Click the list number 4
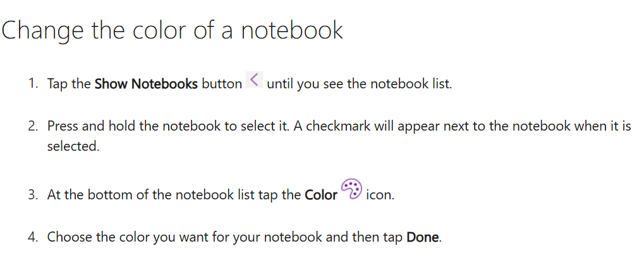Image resolution: width=644 pixels, height=258 pixels. [33, 237]
